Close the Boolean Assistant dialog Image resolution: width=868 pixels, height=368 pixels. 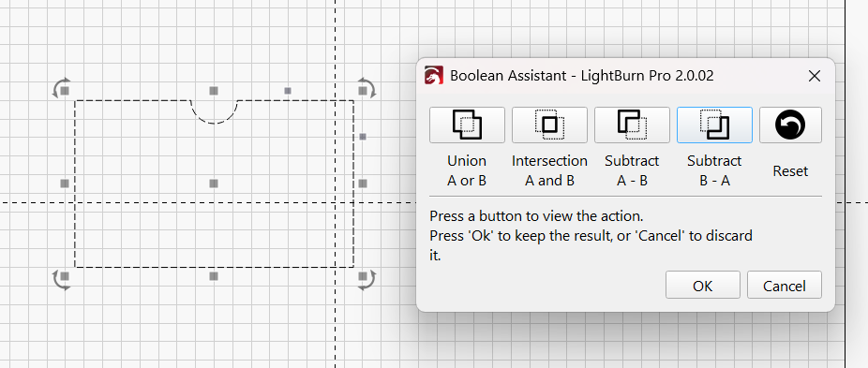tap(815, 76)
